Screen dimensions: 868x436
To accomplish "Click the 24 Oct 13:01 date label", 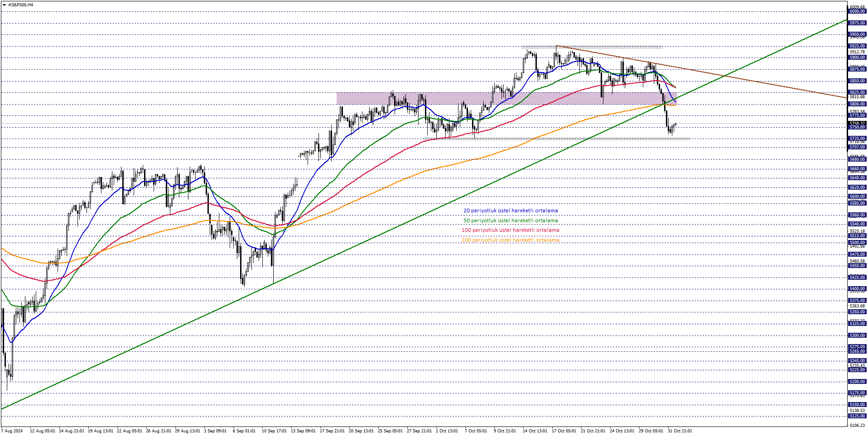I will pos(622,431).
